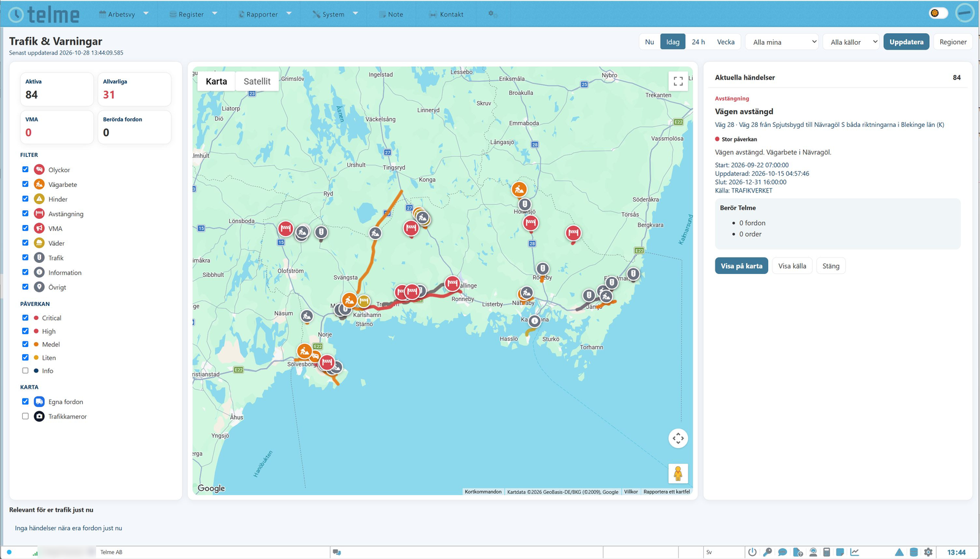Open the Note menu item
The height and width of the screenshot is (559, 980).
(391, 14)
